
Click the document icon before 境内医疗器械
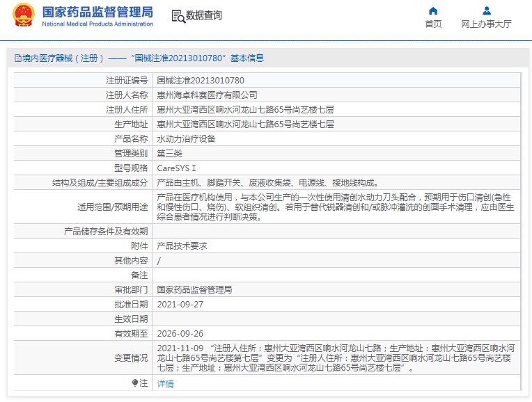[18, 58]
